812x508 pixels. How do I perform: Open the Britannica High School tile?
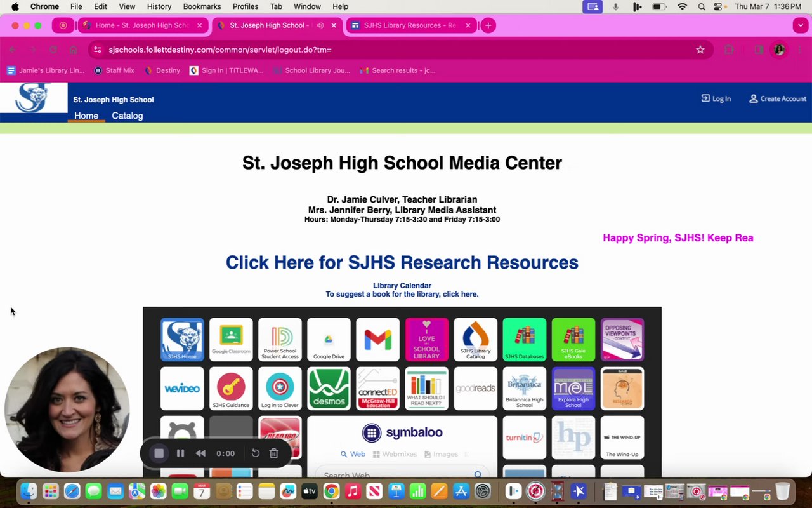coord(524,389)
